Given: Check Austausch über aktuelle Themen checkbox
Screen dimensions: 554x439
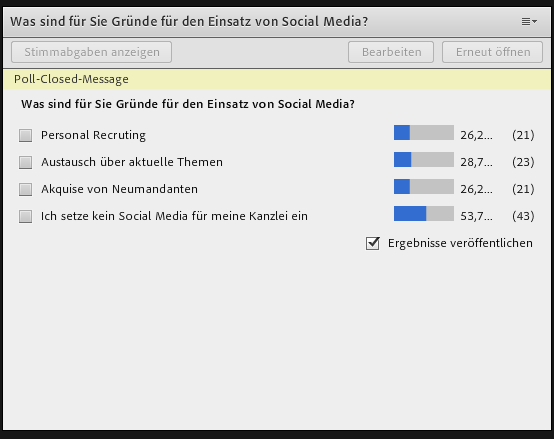Looking at the screenshot, I should tap(25, 162).
